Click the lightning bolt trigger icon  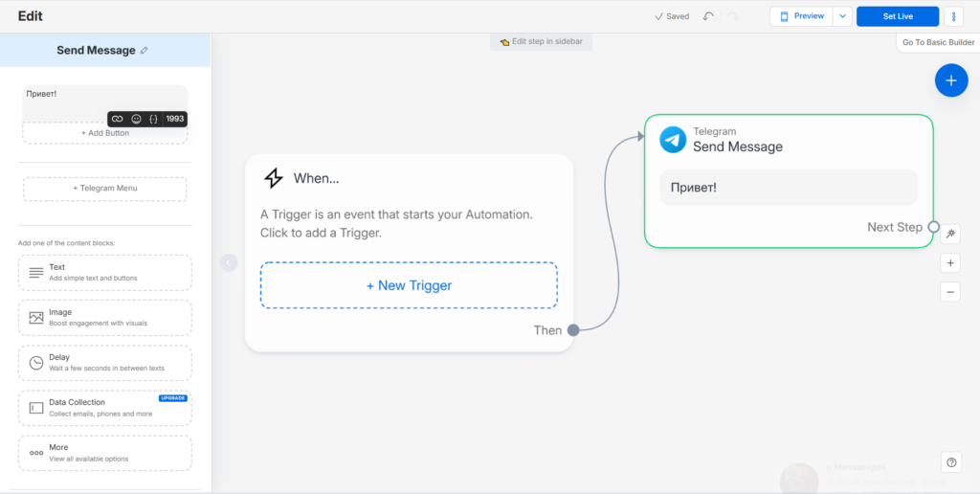(273, 178)
